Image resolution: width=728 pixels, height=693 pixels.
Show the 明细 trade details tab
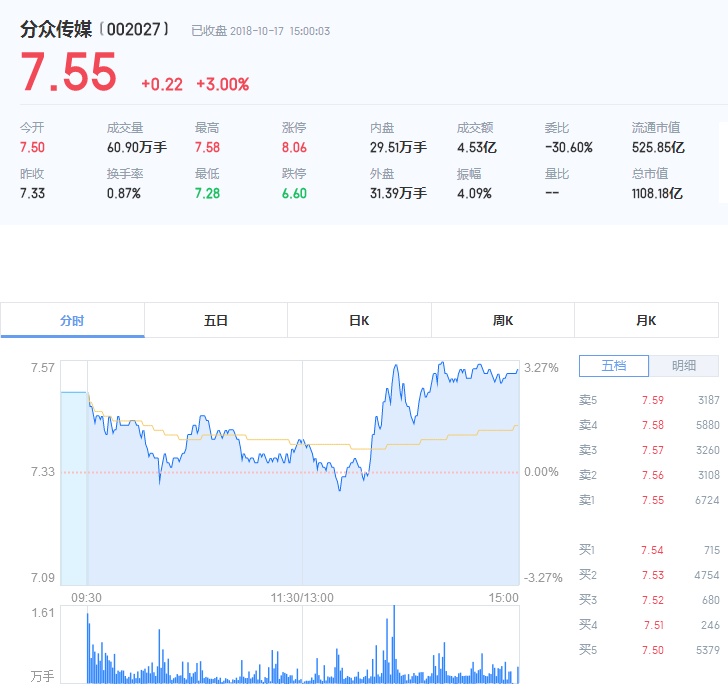pos(684,366)
